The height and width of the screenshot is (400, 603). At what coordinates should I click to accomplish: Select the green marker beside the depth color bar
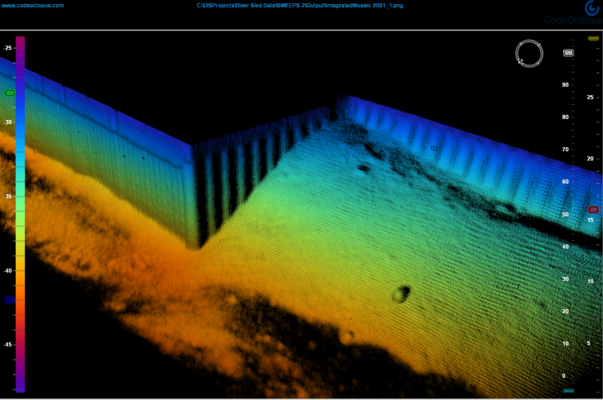point(10,93)
